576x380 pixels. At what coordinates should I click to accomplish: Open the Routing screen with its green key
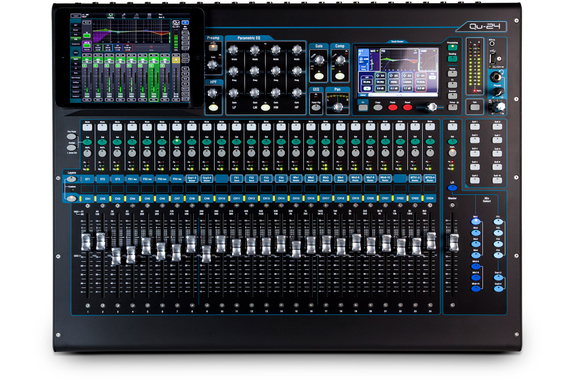coord(453,59)
